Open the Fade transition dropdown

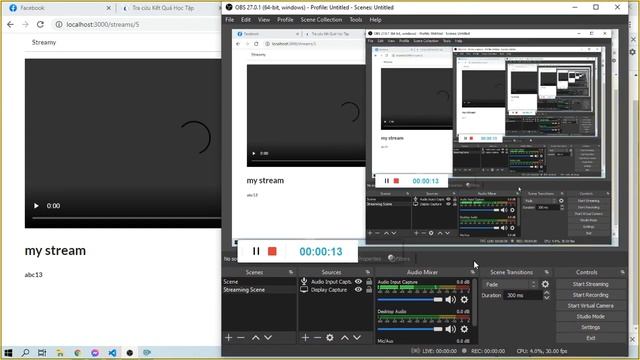pos(510,284)
